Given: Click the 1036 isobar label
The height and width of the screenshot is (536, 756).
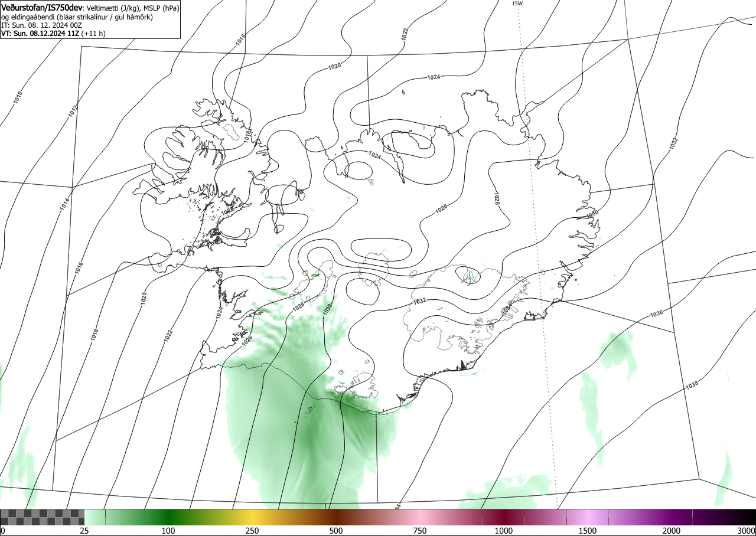Looking at the screenshot, I should pos(656,313).
